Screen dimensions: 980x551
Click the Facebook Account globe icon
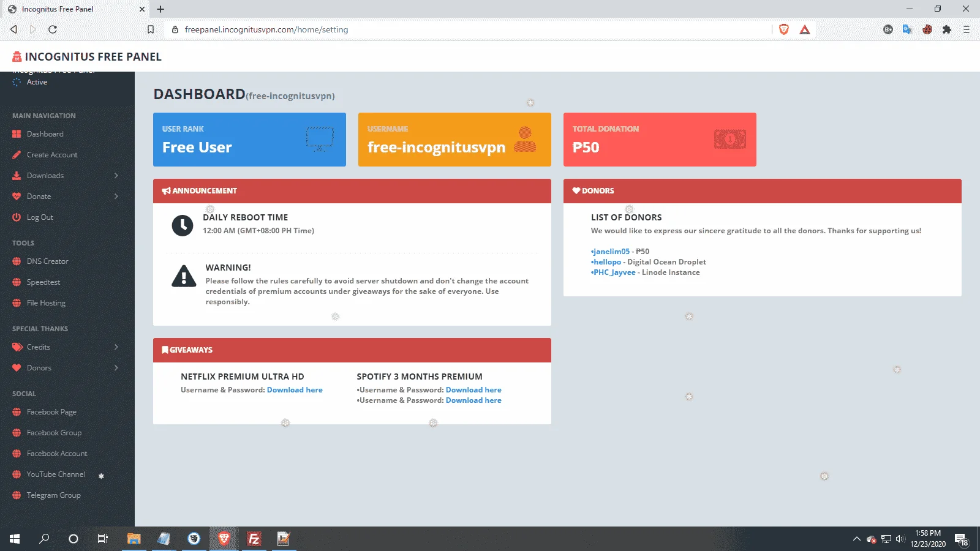click(x=17, y=454)
